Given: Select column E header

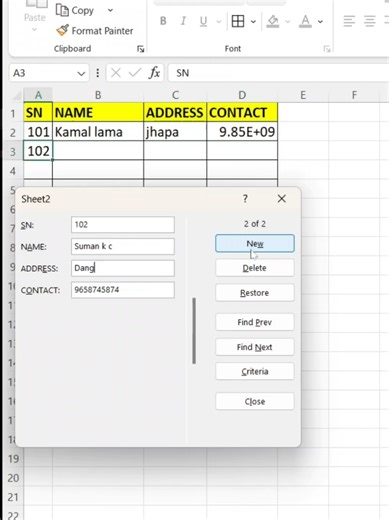Looking at the screenshot, I should pos(303,95).
